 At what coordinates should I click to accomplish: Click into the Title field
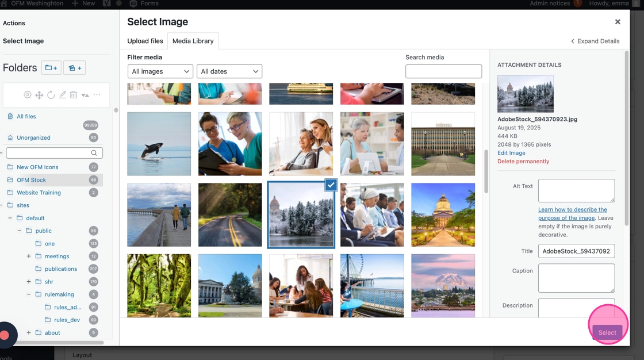click(x=576, y=251)
